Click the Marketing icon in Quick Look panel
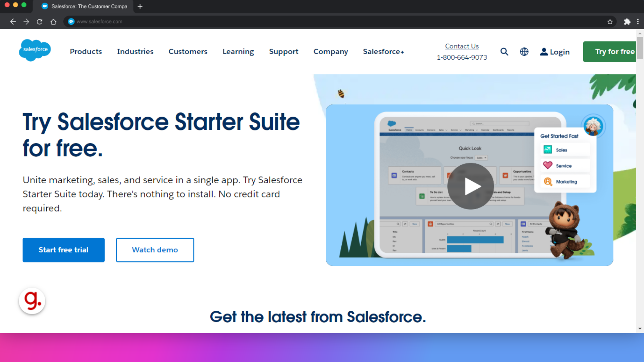644x362 pixels. click(548, 182)
